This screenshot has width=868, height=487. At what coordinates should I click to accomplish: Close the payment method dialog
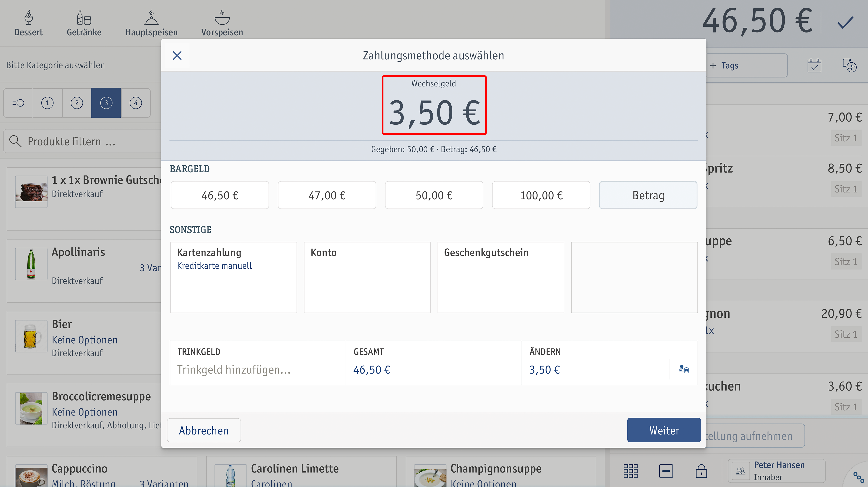point(177,56)
